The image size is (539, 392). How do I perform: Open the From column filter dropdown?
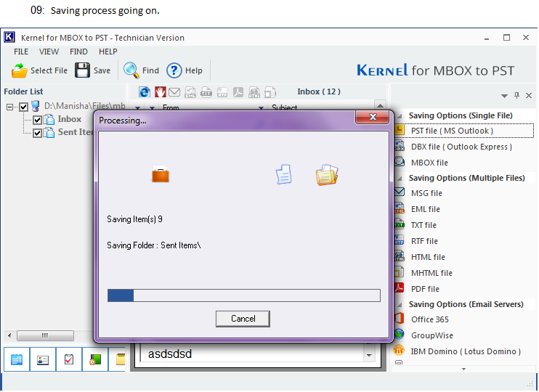point(261,108)
